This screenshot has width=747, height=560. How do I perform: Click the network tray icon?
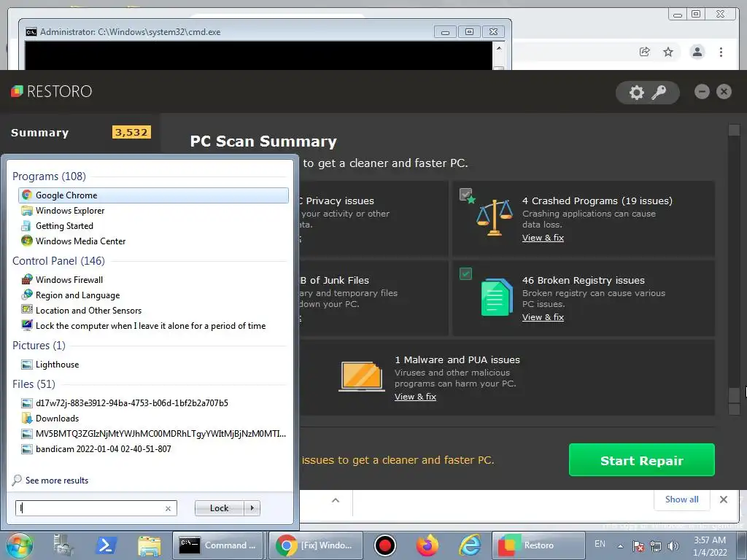click(x=656, y=546)
